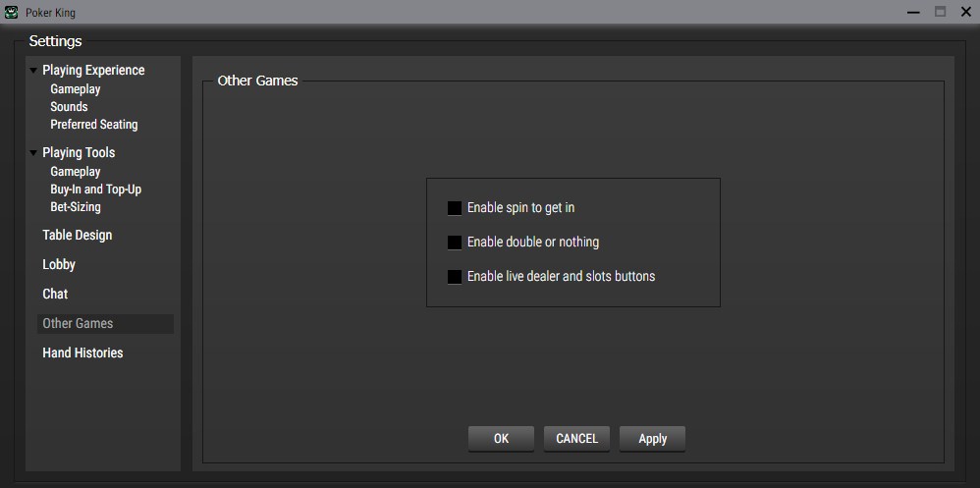The height and width of the screenshot is (488, 980).
Task: Select Buy-In and Top-Up settings
Action: click(96, 190)
